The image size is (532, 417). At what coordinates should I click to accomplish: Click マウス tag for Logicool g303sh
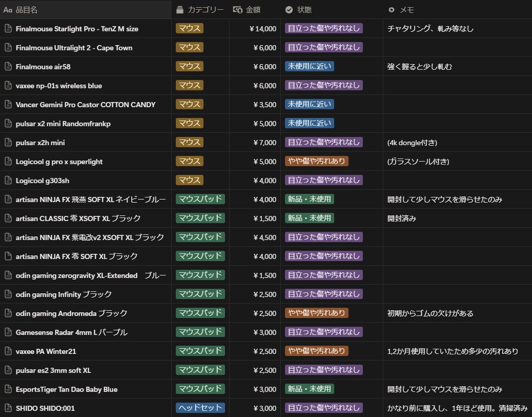click(x=189, y=180)
